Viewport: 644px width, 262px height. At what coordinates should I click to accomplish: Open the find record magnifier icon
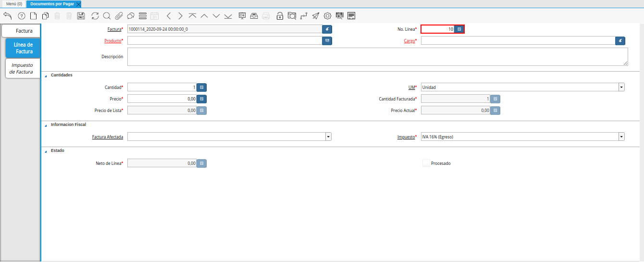[107, 15]
